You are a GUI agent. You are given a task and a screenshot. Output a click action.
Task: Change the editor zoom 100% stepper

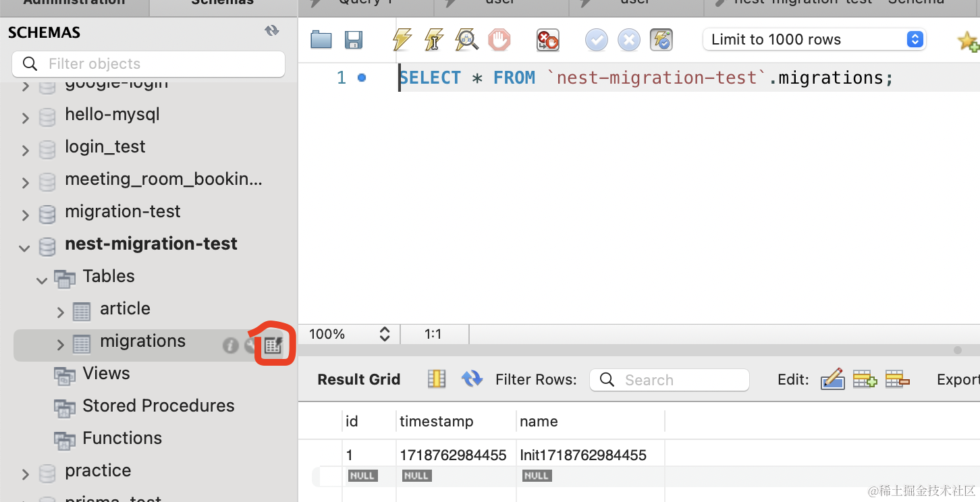385,334
